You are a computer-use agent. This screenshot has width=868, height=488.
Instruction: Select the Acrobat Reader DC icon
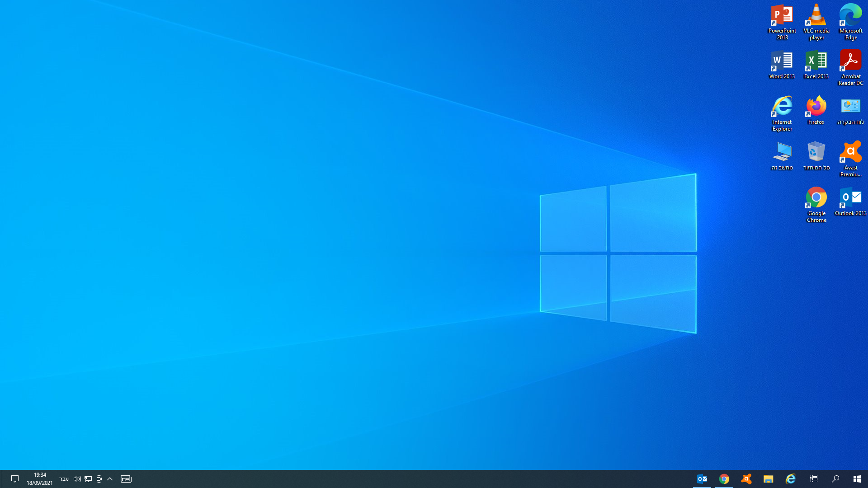(851, 61)
